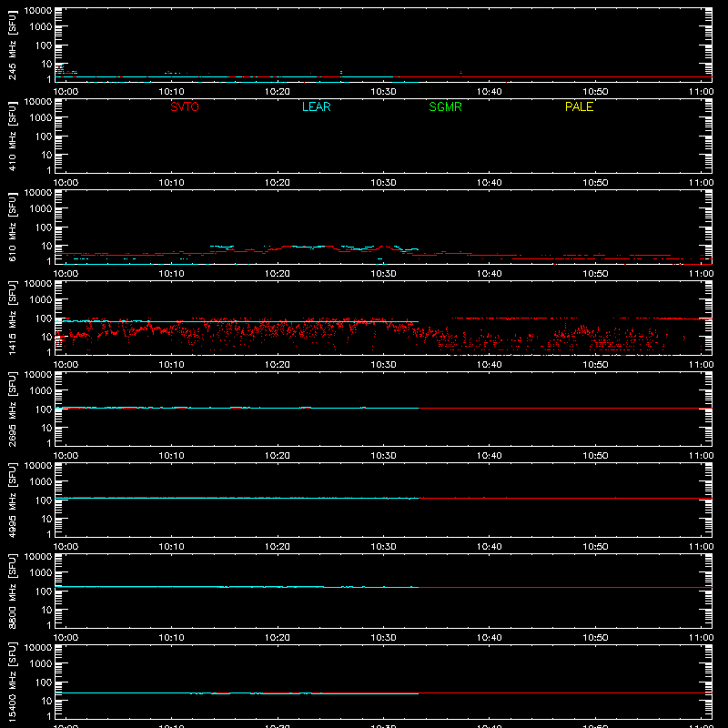Viewport: 728px width, 728px height.
Task: Click 10:20 time label under 245 MHz panel
Action: point(278,92)
